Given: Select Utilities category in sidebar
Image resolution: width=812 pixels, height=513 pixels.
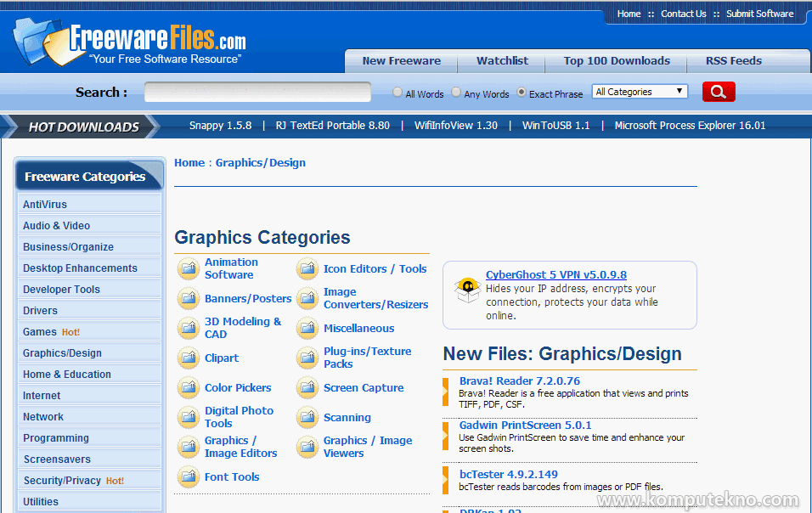Looking at the screenshot, I should pyautogui.click(x=89, y=501).
